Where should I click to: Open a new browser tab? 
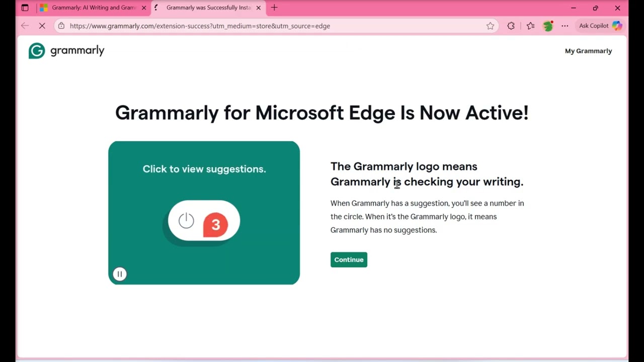(274, 8)
